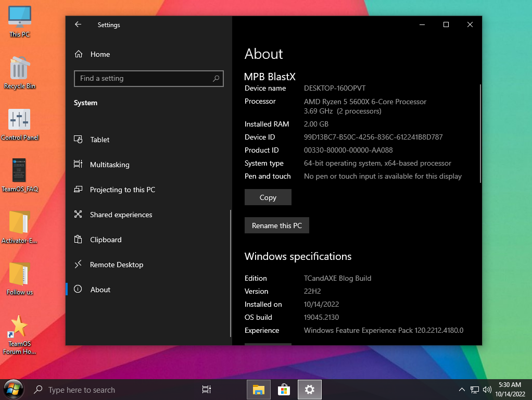Click the volume speaker icon in tray
The image size is (532, 400).
click(x=487, y=390)
